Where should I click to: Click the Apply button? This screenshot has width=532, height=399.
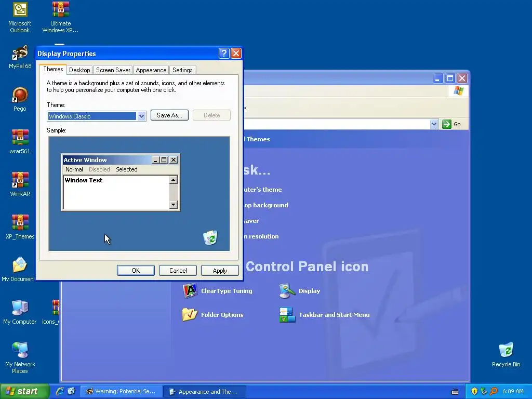coord(220,270)
